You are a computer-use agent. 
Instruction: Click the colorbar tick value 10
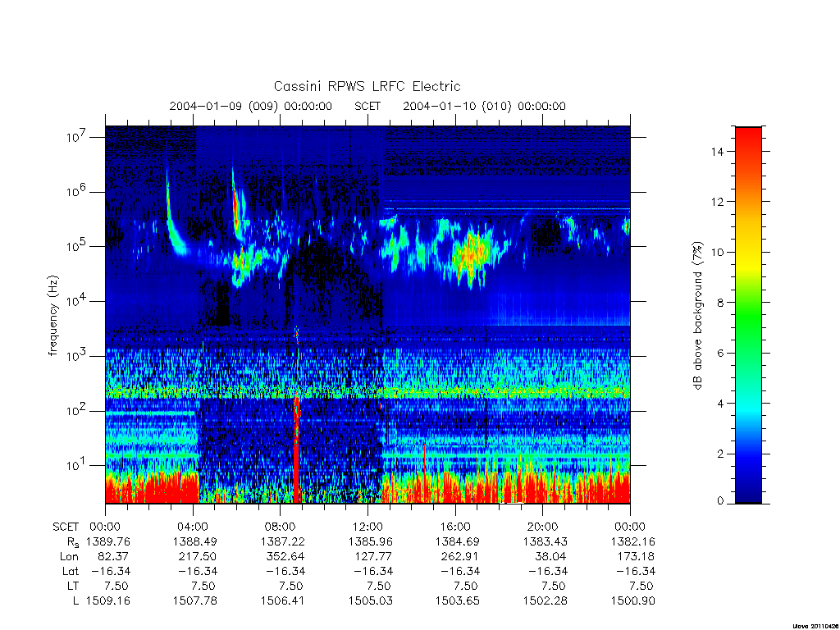[x=717, y=253]
